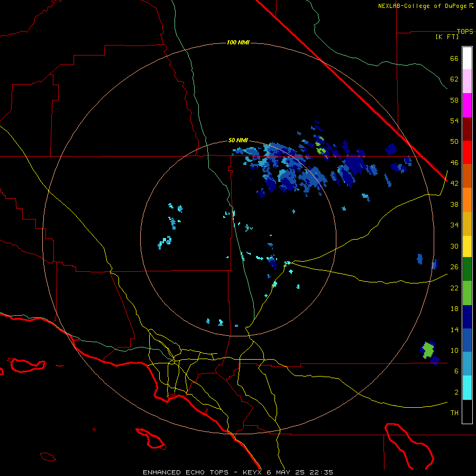Click the legend value 30
The height and width of the screenshot is (476, 476).
[x=454, y=246]
